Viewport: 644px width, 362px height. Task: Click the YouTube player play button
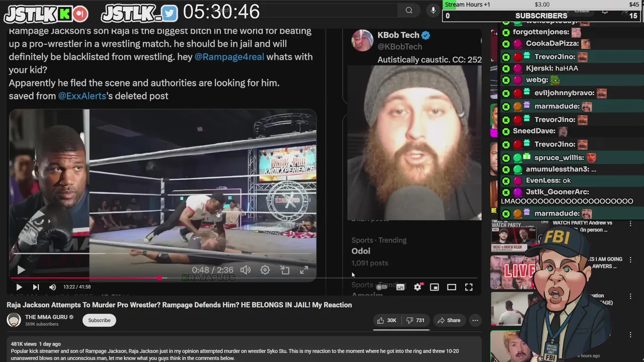point(19,287)
